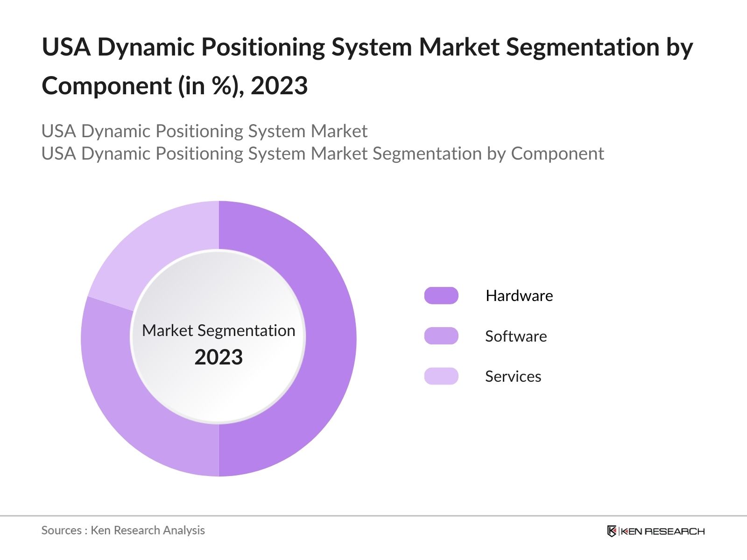747x560 pixels.
Task: Open the Sources: Ken Research Analysis link
Action: coord(123,530)
